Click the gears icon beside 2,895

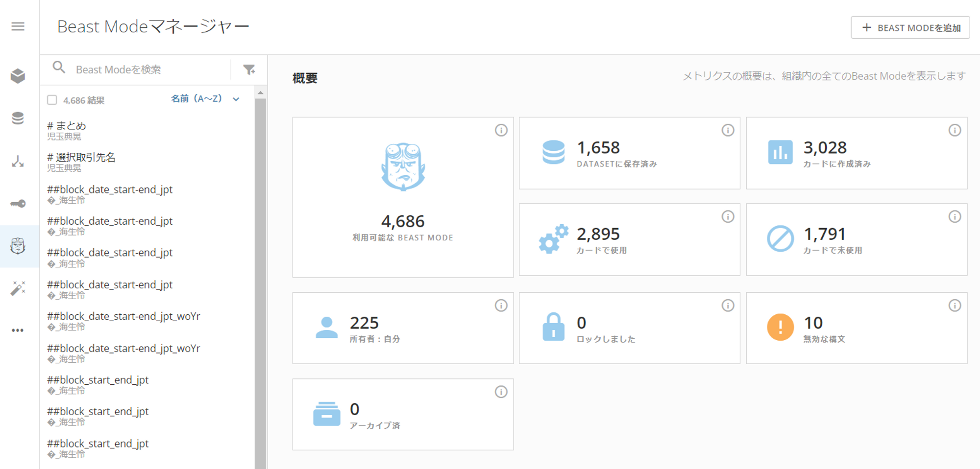click(x=554, y=239)
